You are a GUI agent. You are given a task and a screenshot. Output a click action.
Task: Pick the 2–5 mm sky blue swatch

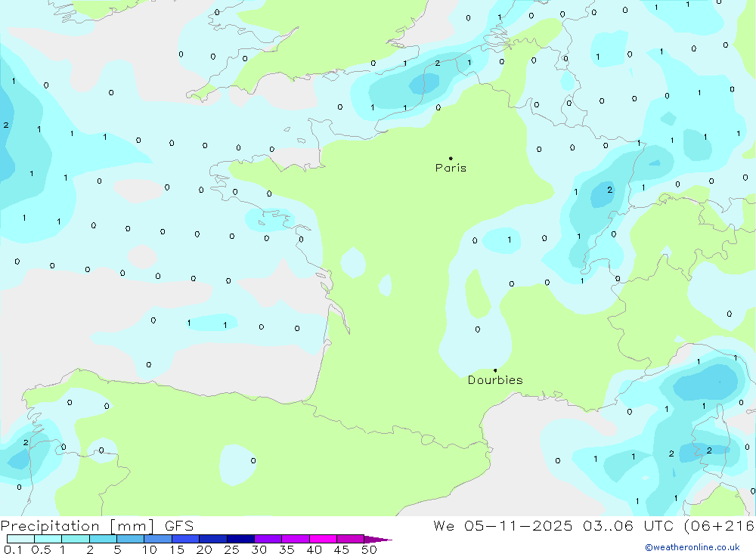coord(103,539)
